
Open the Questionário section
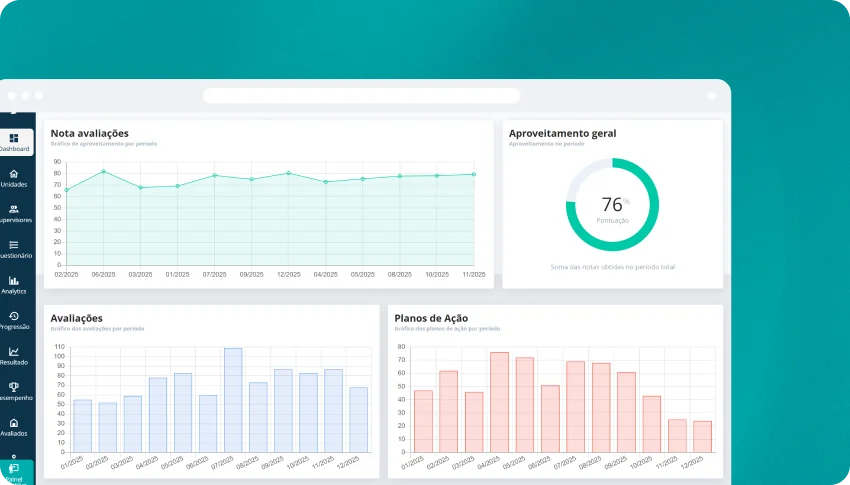pos(15,249)
